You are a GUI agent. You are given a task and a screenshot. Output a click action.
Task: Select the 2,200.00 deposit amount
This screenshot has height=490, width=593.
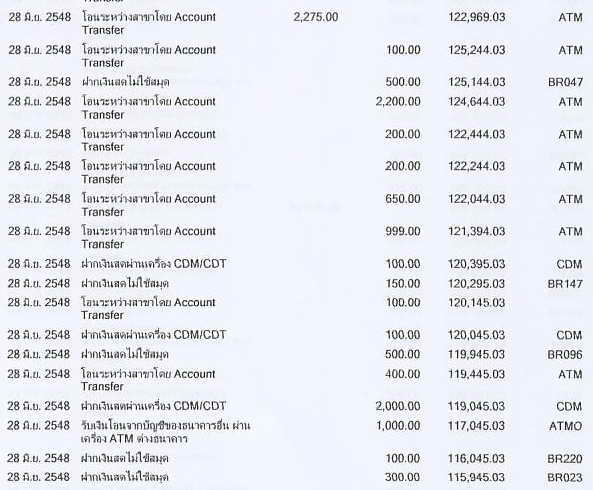398,102
